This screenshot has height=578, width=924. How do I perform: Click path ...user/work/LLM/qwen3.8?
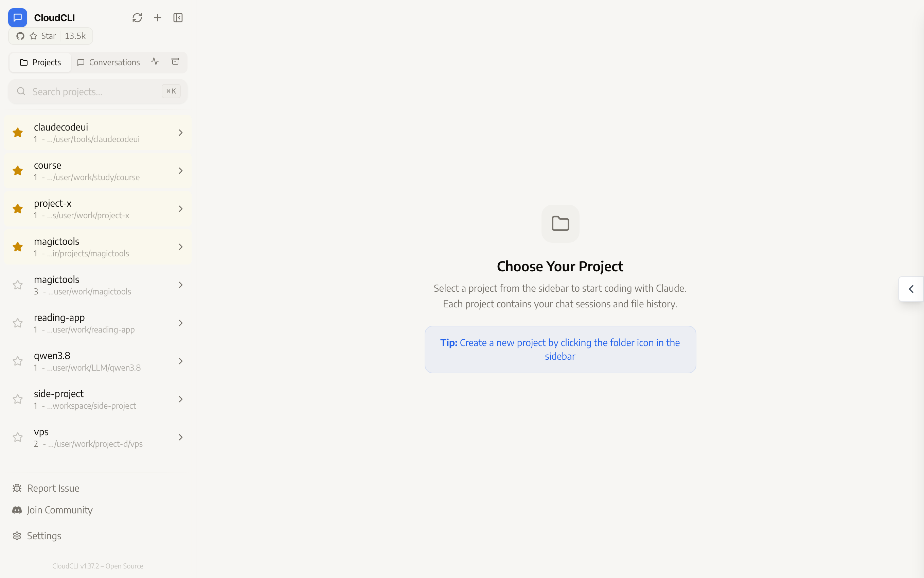tap(94, 368)
